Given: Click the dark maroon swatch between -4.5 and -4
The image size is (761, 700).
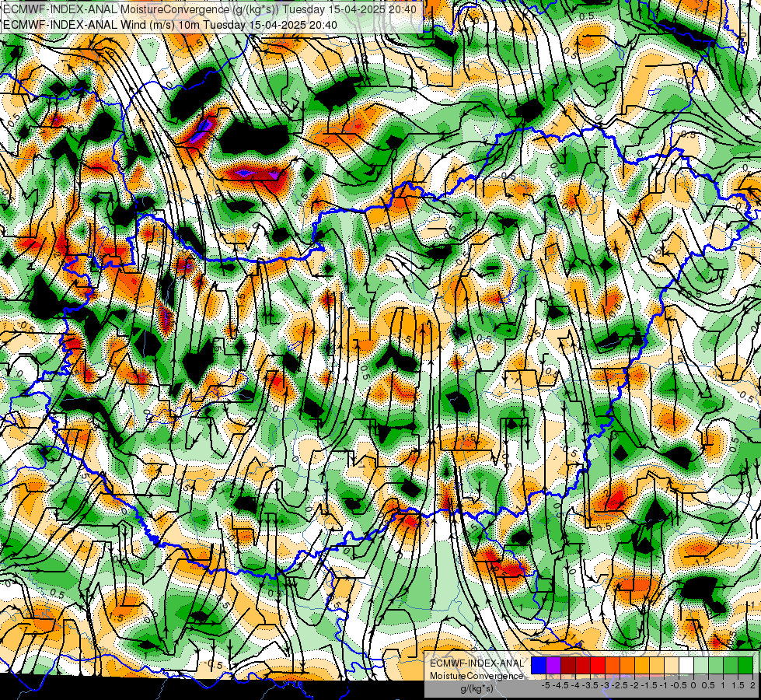Looking at the screenshot, I should click(x=568, y=665).
